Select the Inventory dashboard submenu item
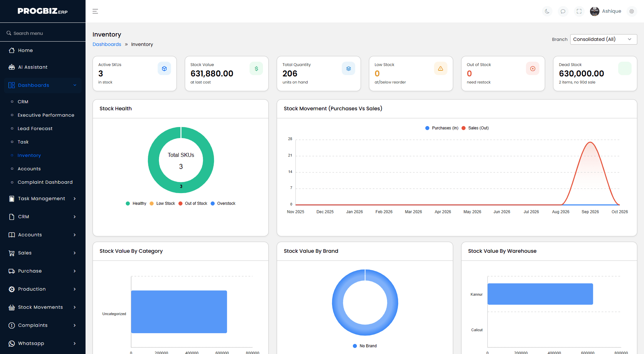 tap(29, 155)
